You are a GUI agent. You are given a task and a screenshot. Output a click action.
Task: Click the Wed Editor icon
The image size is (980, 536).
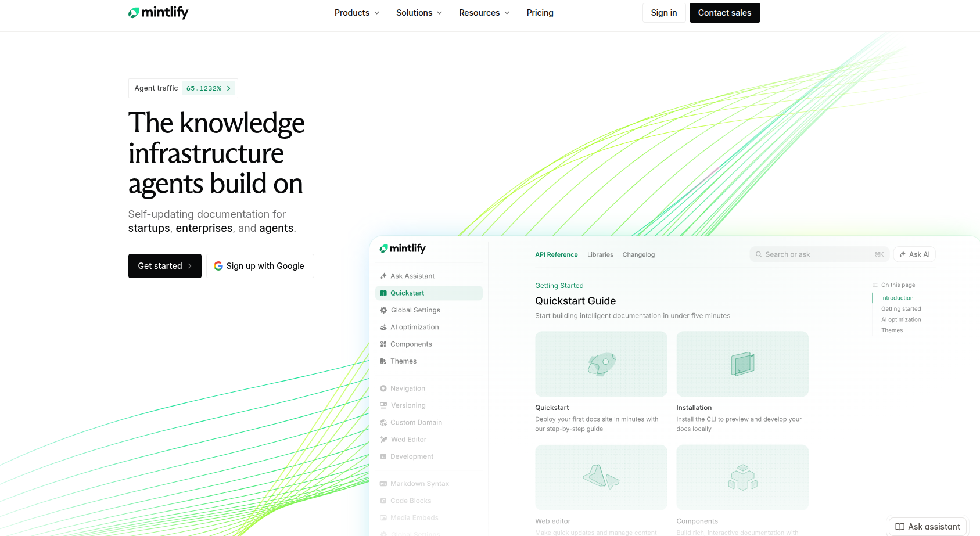[x=383, y=440]
